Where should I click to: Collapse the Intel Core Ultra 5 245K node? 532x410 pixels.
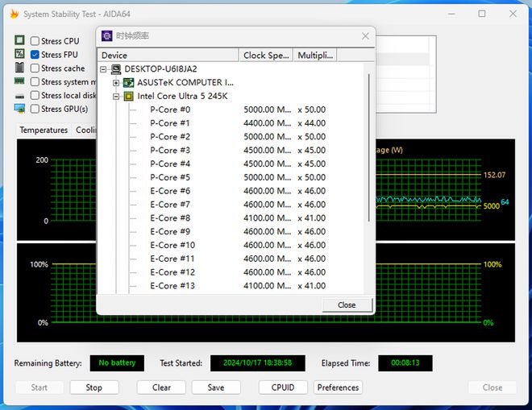(x=116, y=97)
